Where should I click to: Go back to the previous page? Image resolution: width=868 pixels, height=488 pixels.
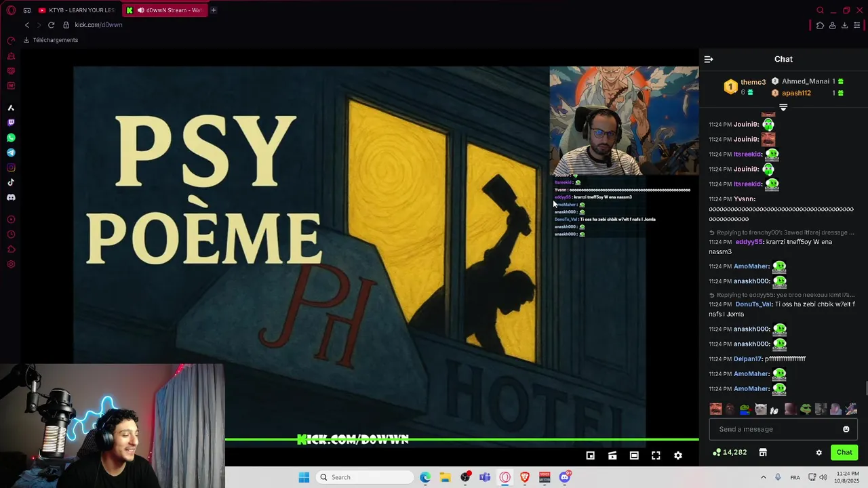[x=27, y=25]
